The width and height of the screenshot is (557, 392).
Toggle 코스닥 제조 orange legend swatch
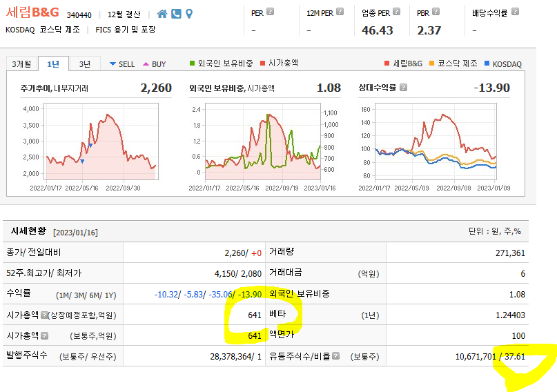(x=431, y=63)
